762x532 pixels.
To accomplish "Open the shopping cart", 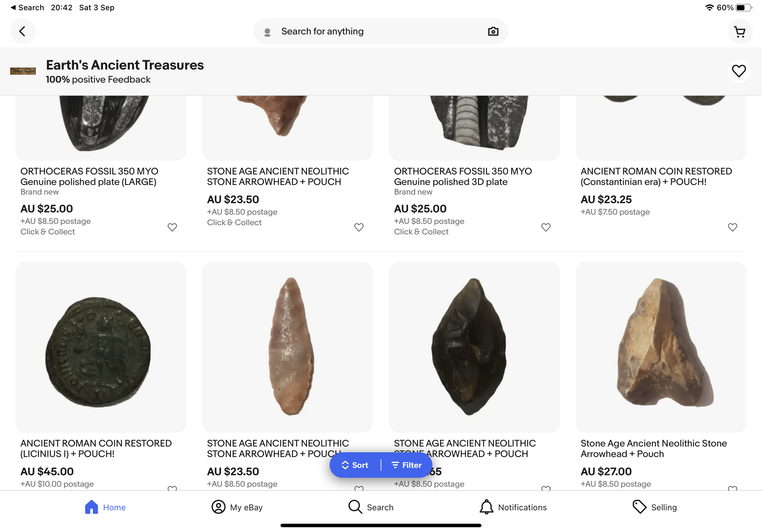I will (x=739, y=32).
